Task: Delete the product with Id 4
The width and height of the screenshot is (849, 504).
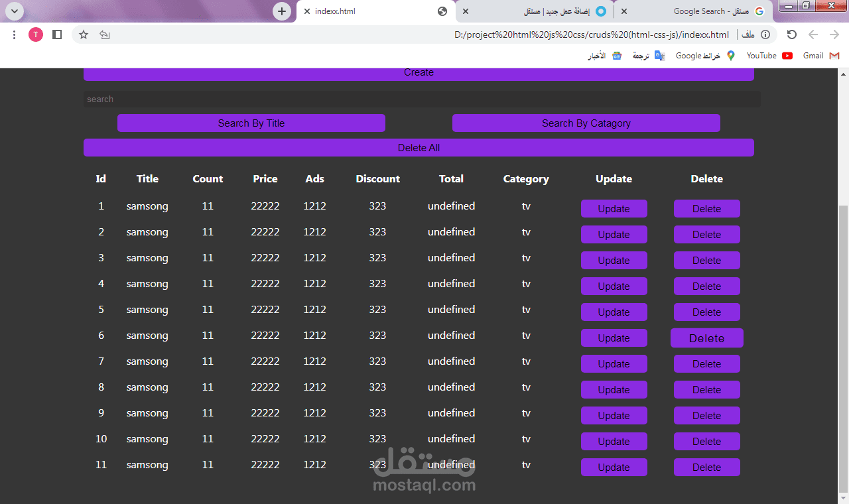Action: pyautogui.click(x=707, y=286)
